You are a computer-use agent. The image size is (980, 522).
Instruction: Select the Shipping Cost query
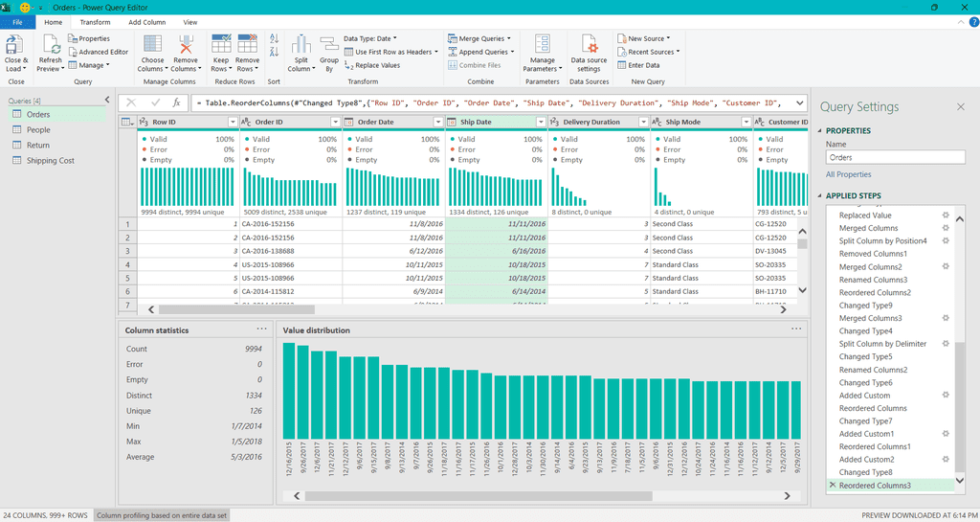click(50, 160)
